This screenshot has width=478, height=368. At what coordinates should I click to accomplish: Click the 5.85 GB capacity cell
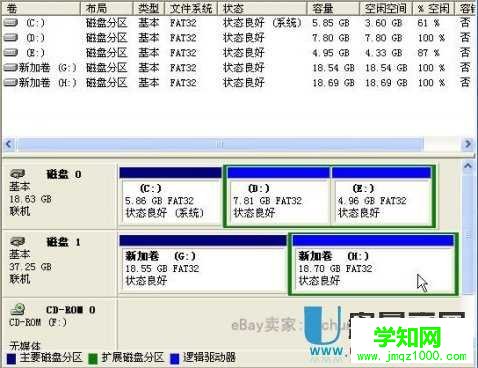pos(331,23)
